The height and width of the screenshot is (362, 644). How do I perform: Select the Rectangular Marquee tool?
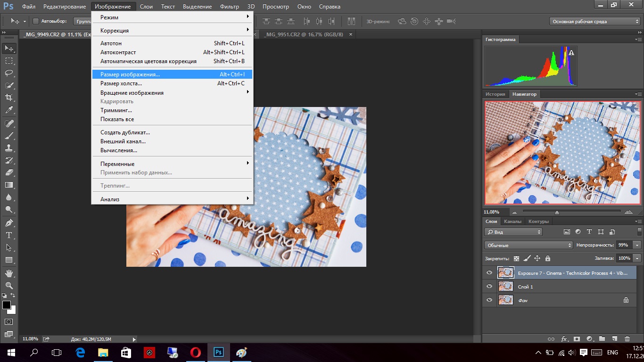coord(9,61)
